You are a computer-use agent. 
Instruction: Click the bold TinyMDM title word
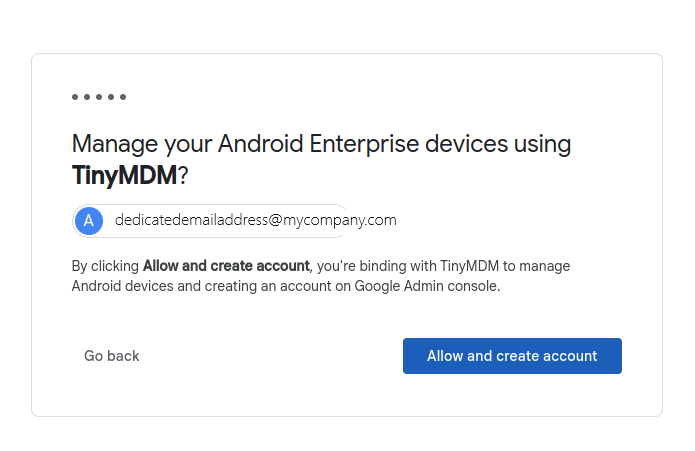pyautogui.click(x=124, y=175)
